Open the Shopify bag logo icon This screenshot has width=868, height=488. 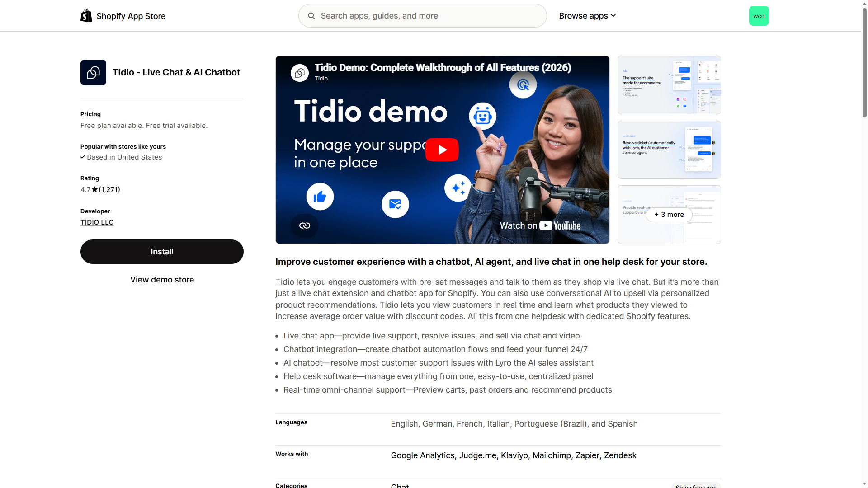86,16
